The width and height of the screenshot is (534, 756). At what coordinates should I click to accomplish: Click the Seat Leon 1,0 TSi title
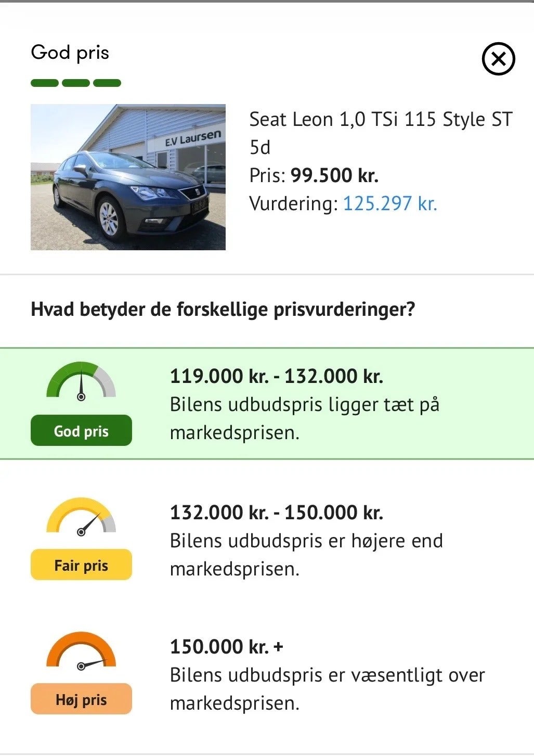tap(381, 133)
